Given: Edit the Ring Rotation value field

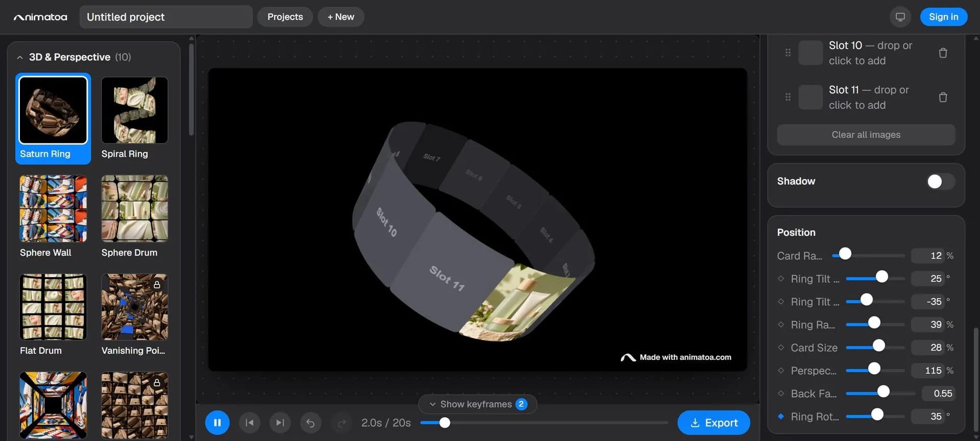Looking at the screenshot, I should pos(927,416).
